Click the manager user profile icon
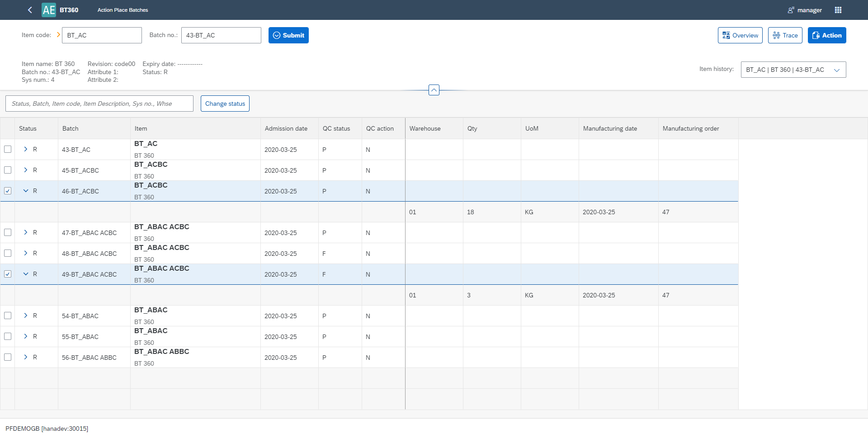The image size is (868, 438). [x=790, y=10]
